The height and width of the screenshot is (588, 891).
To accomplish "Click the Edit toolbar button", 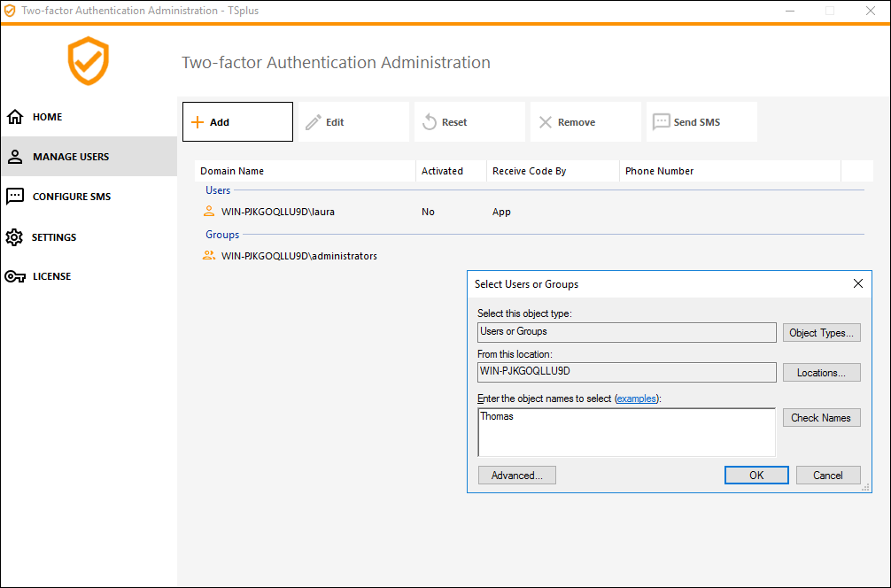I will click(x=353, y=122).
